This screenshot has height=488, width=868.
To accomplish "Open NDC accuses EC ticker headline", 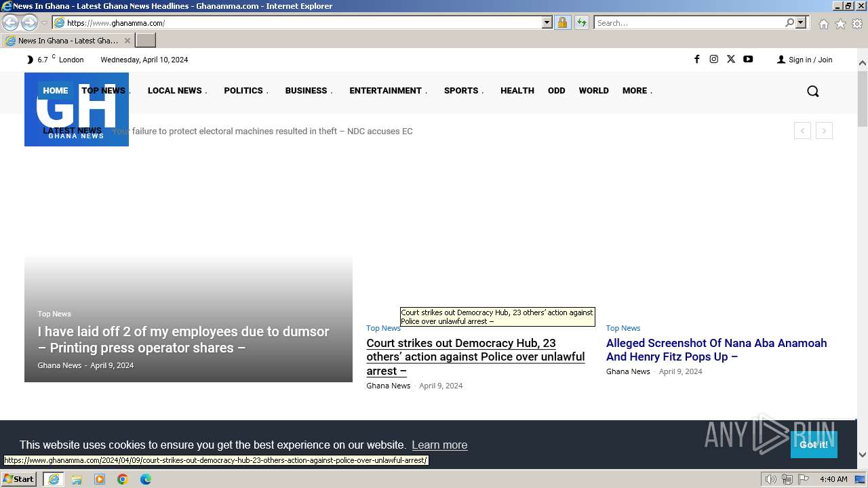I will tap(262, 131).
